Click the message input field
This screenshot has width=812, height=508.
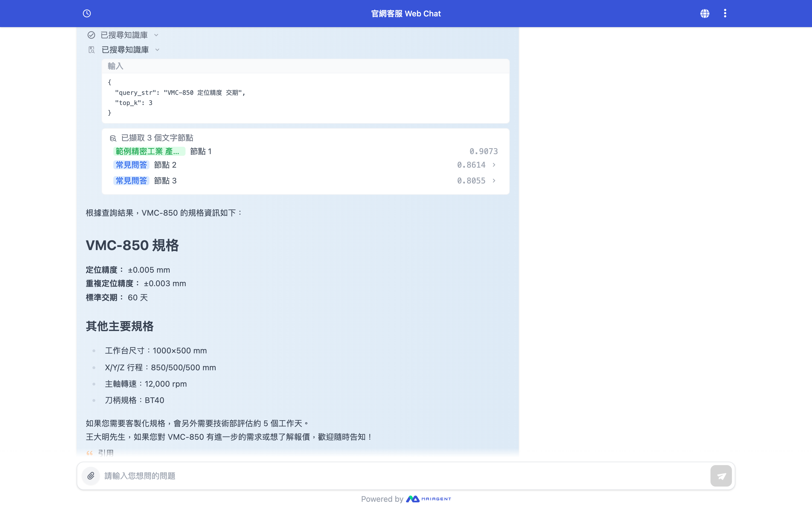click(405, 476)
